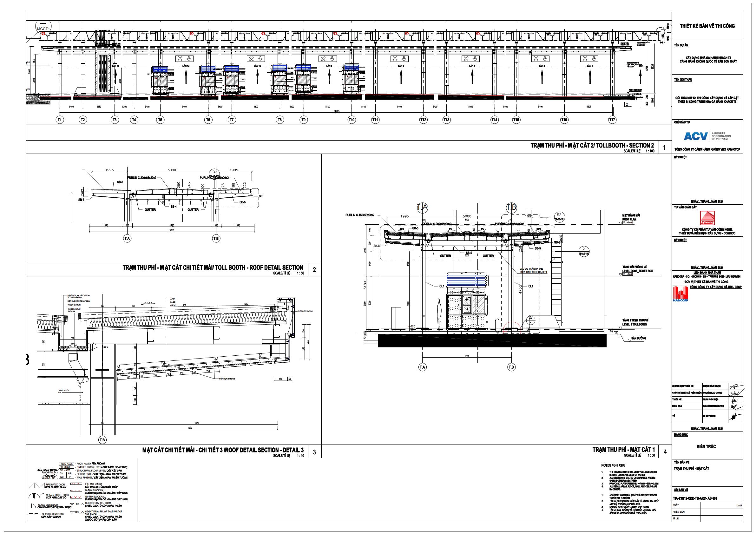Click grid bubble T10 below the section
The image size is (756, 534).
[352, 120]
